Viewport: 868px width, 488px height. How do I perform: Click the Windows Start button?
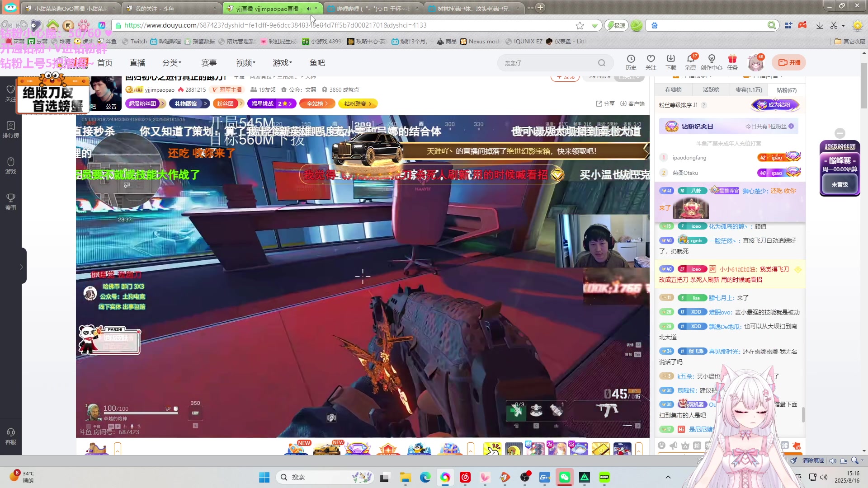[x=264, y=477]
